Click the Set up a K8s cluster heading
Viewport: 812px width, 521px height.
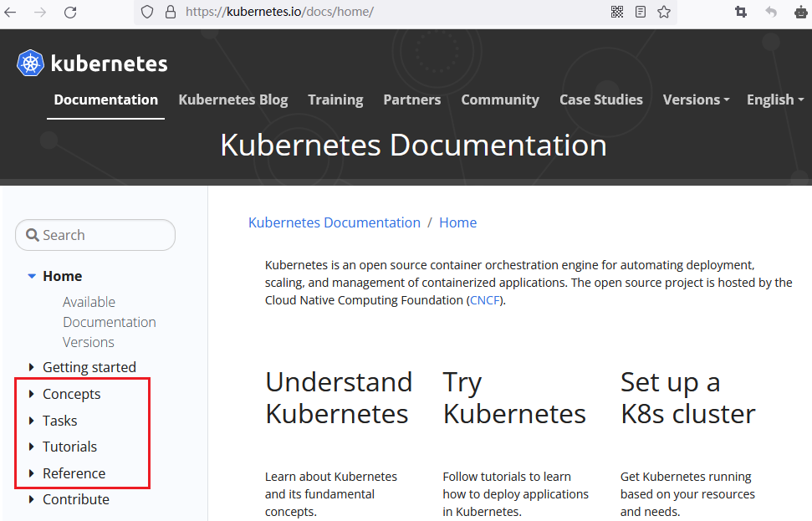point(687,398)
